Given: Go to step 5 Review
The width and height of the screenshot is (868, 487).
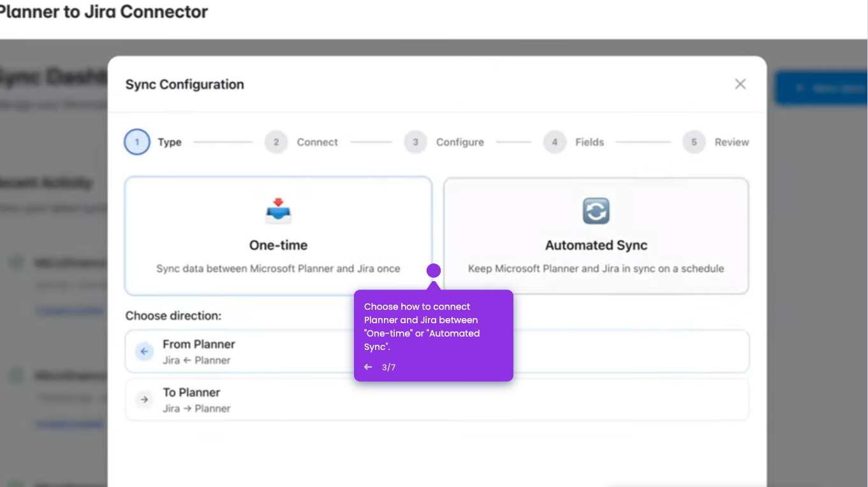Looking at the screenshot, I should 716,142.
